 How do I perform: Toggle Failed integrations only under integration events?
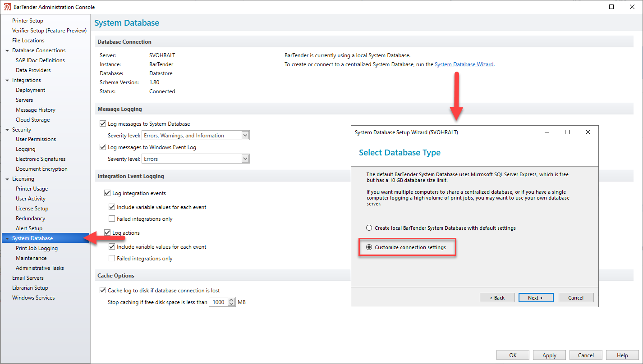tap(112, 219)
